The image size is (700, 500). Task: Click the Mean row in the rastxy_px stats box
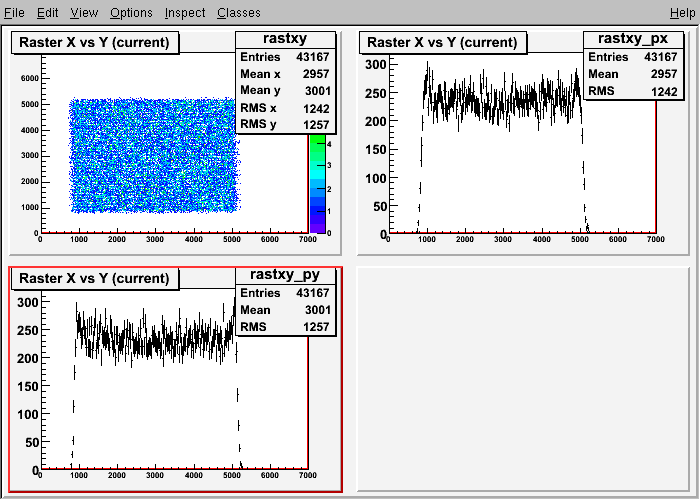tap(633, 74)
